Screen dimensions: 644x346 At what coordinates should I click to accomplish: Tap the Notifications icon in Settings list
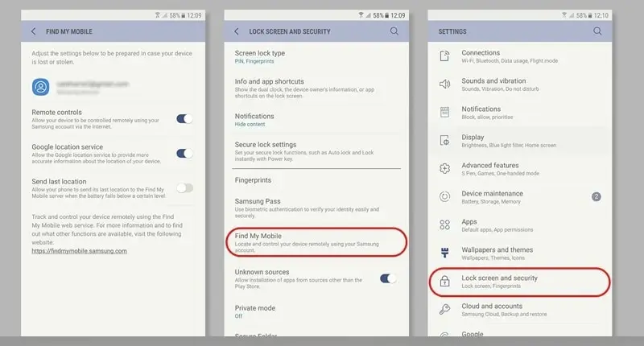point(444,112)
